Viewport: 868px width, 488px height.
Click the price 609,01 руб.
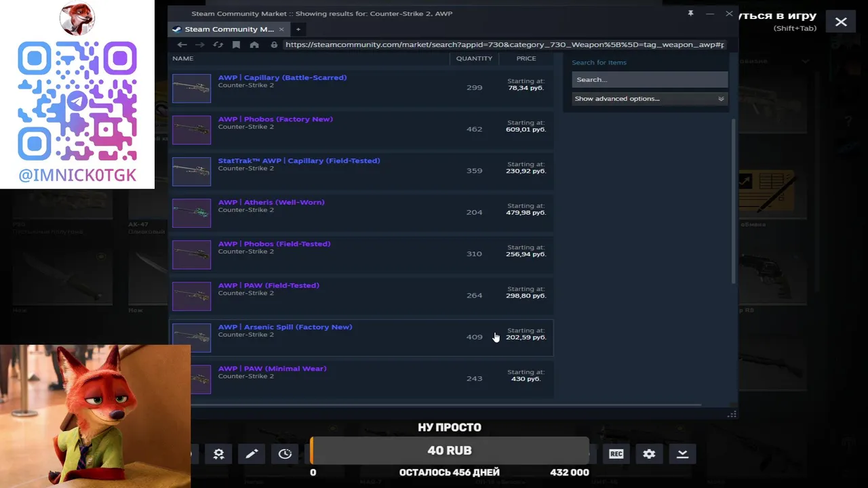tap(526, 129)
